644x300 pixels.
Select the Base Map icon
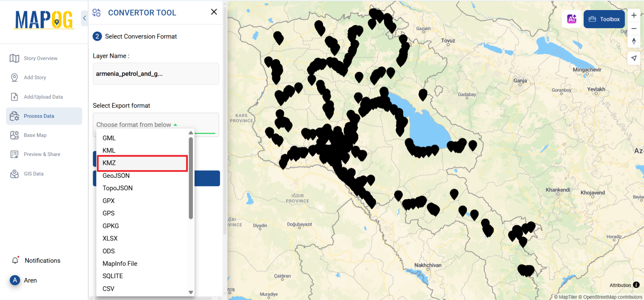[15, 135]
